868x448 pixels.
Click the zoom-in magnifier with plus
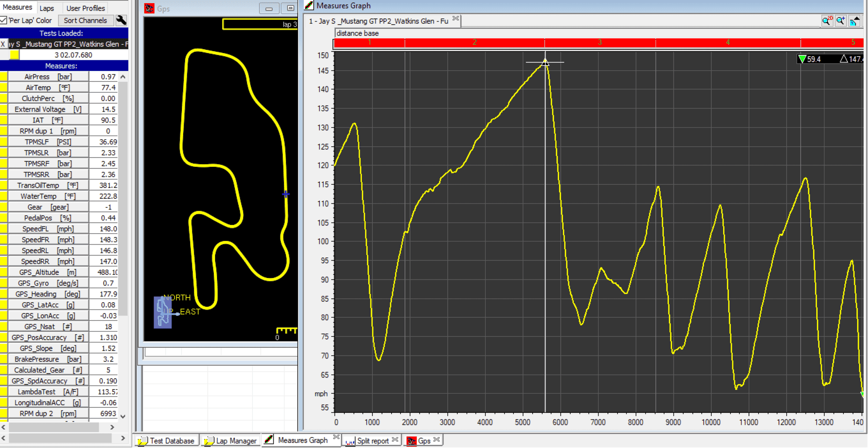click(841, 21)
